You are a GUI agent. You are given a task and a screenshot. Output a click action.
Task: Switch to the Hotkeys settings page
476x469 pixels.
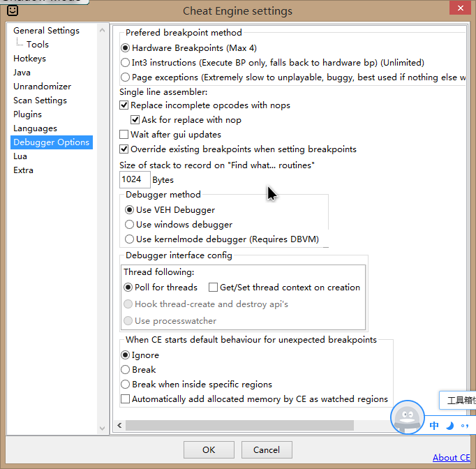click(29, 59)
